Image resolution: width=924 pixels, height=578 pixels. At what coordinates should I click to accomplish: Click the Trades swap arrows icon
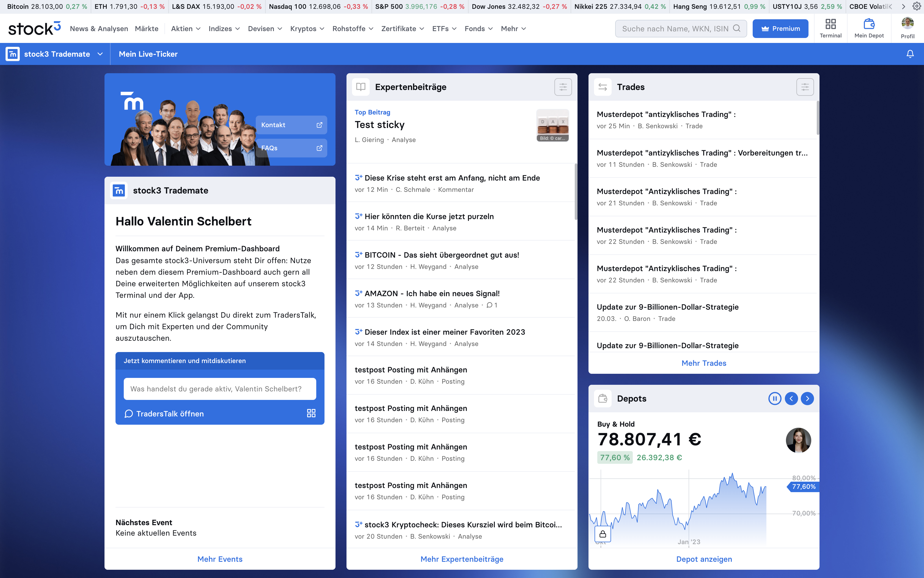[603, 87]
